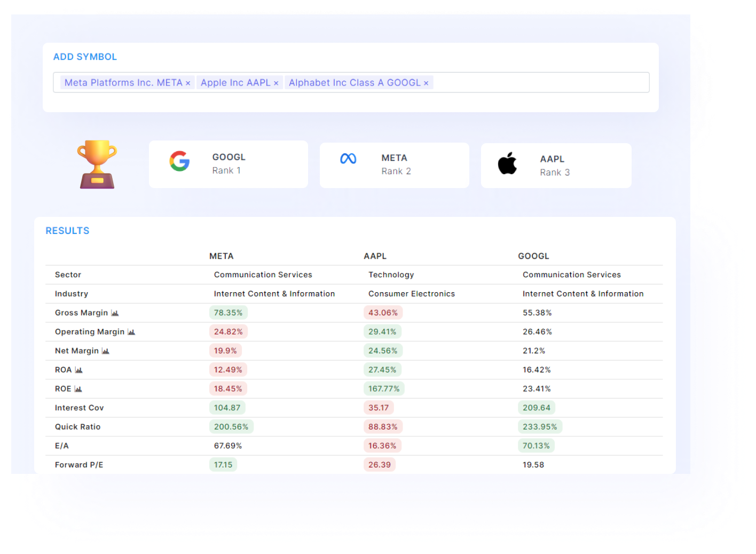
Task: Remove the Meta Platforms Inc. META tag
Action: point(188,83)
